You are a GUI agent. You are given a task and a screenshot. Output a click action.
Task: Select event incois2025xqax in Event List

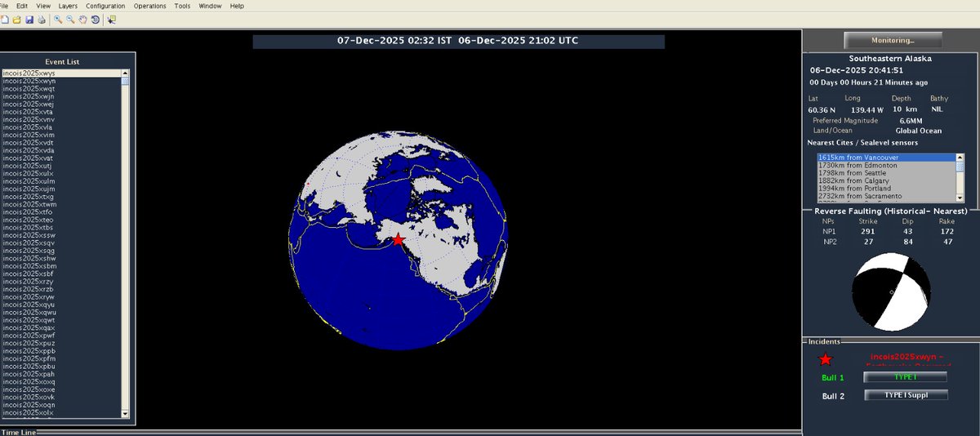[x=61, y=327]
